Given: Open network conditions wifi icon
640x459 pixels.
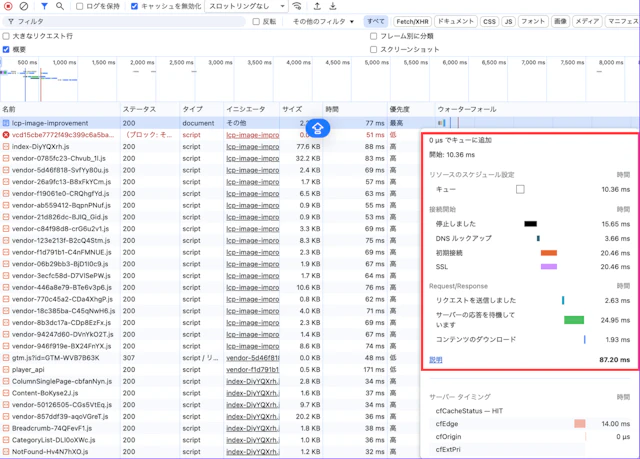Looking at the screenshot, I should point(297,6).
